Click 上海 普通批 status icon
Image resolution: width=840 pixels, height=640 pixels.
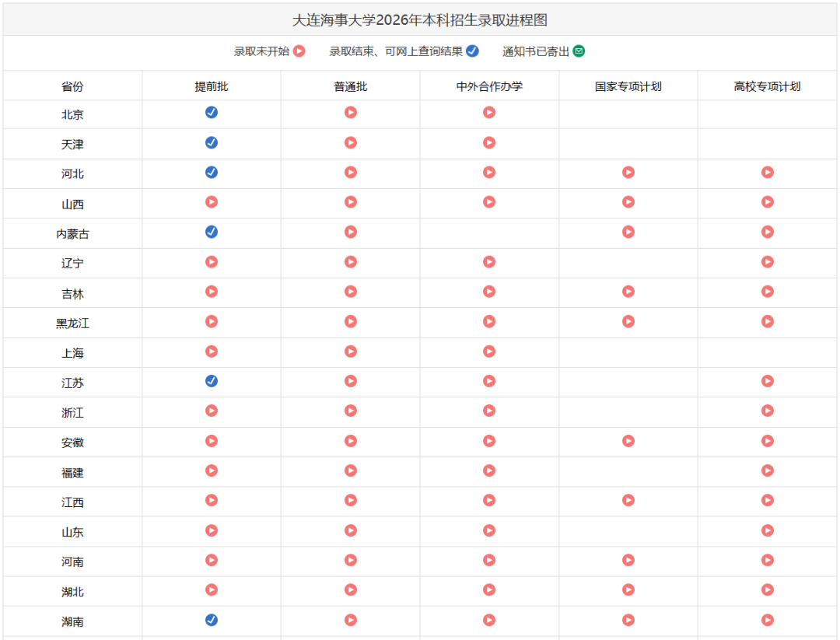(350, 351)
